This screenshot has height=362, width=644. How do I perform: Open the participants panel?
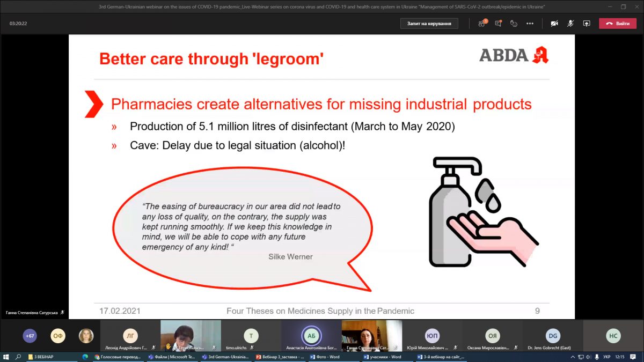coord(481,24)
